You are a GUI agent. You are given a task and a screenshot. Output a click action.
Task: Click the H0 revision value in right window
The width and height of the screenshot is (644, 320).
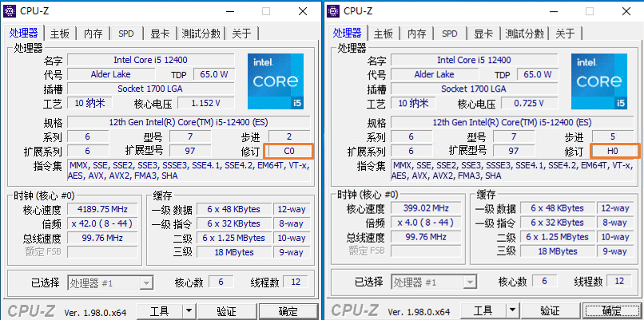tap(613, 151)
